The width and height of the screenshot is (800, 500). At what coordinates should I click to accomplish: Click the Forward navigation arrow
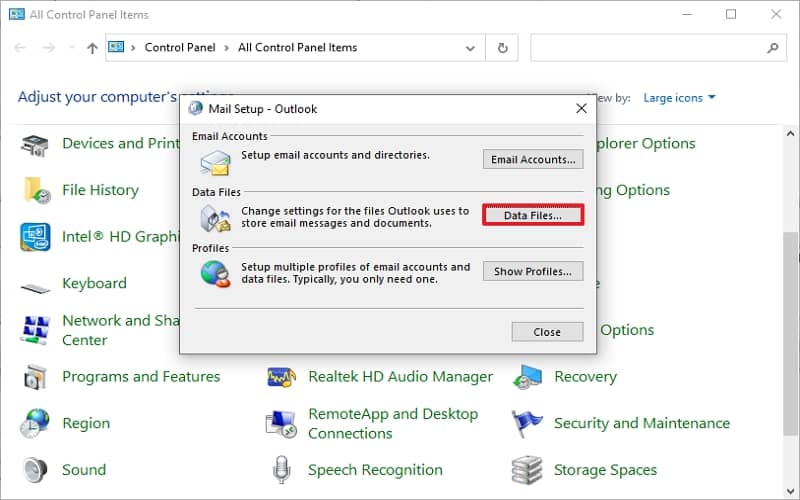click(x=48, y=48)
